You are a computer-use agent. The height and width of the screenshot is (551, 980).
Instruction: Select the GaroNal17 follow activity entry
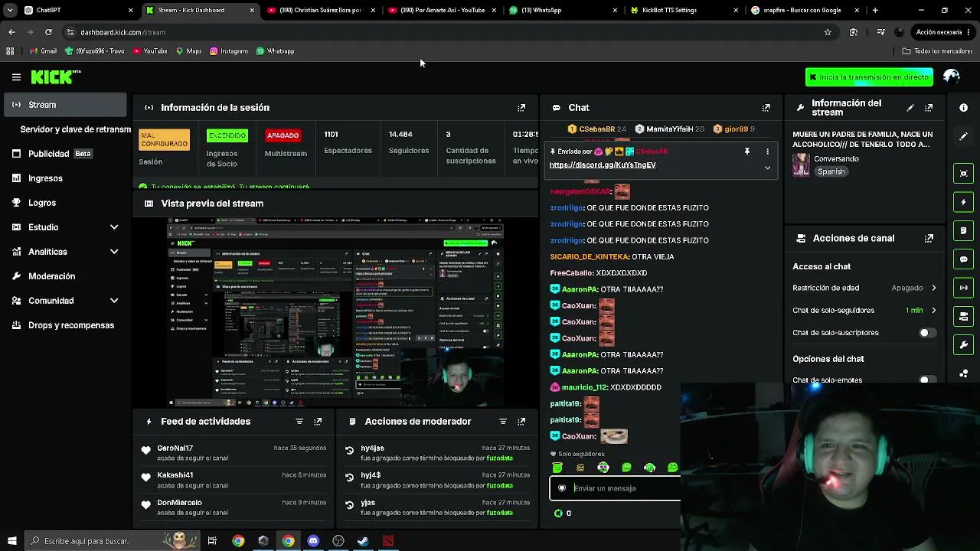(234, 453)
